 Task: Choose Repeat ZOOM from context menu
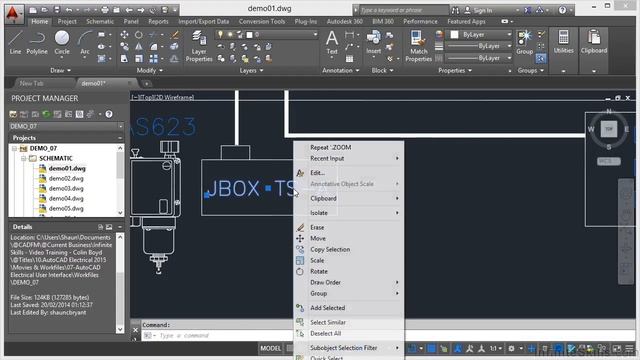tap(331, 147)
